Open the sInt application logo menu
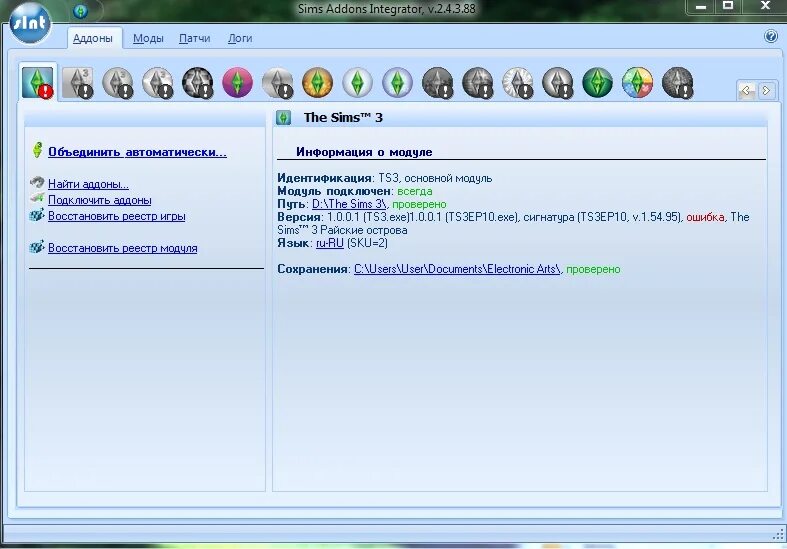Viewport: 787px width, 549px height. (30, 23)
